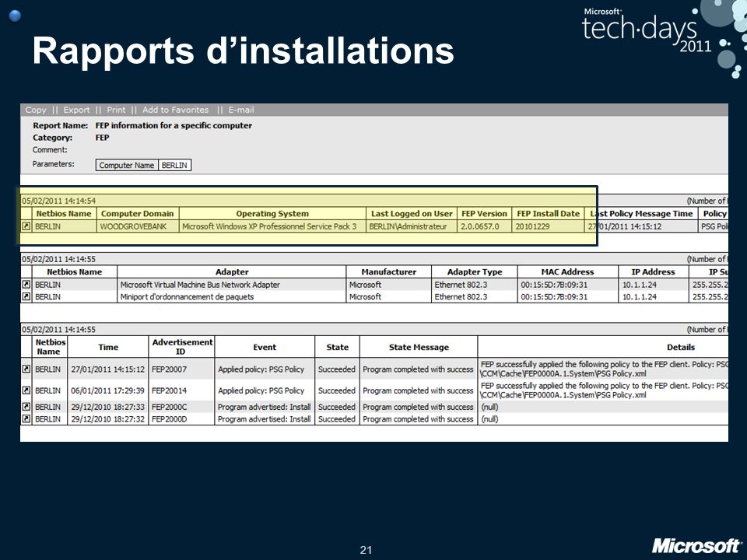Select the timestamp 05/02/2011 14:14:54
Screen dimensions: 747x560
pos(58,201)
